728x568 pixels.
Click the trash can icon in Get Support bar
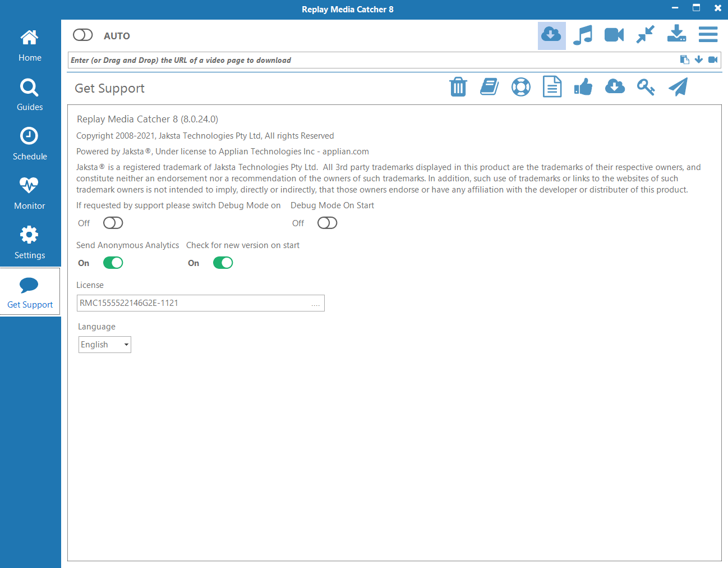click(x=458, y=87)
